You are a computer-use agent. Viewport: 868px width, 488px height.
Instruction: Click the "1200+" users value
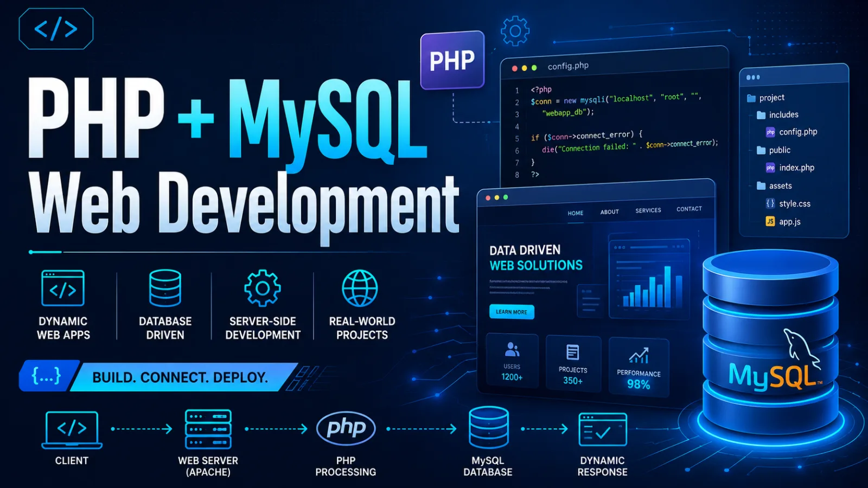click(512, 377)
